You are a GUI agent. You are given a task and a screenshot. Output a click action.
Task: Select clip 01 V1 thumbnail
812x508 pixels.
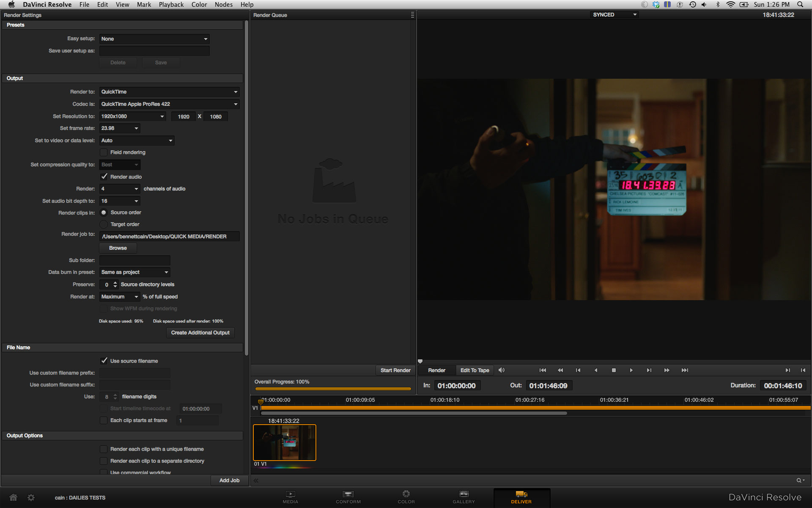click(285, 442)
